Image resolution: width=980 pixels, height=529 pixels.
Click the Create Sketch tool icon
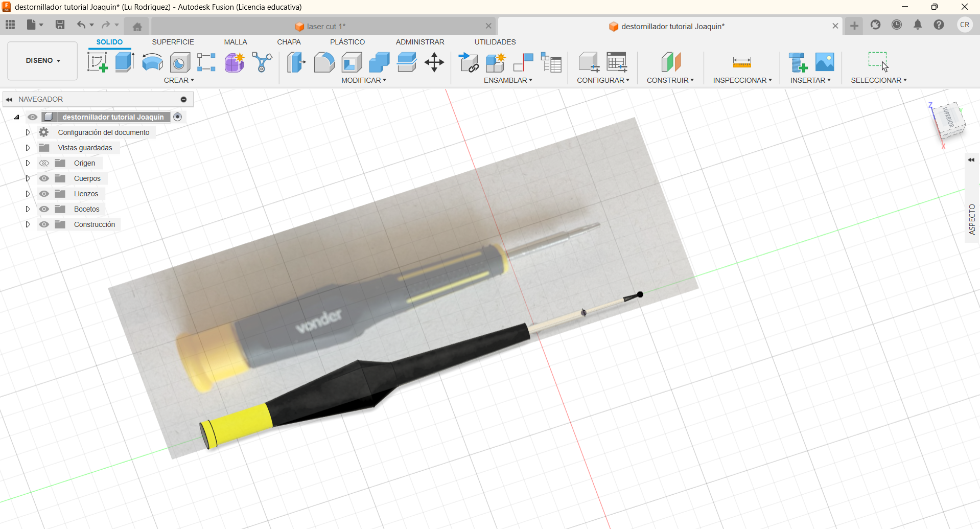point(97,62)
